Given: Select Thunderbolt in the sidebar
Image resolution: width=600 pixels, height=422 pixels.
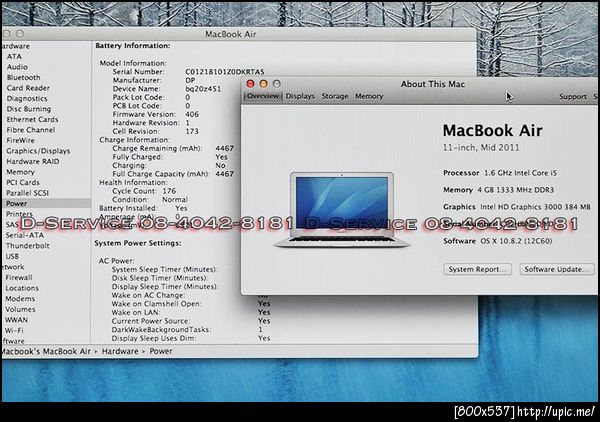Looking at the screenshot, I should tap(28, 246).
